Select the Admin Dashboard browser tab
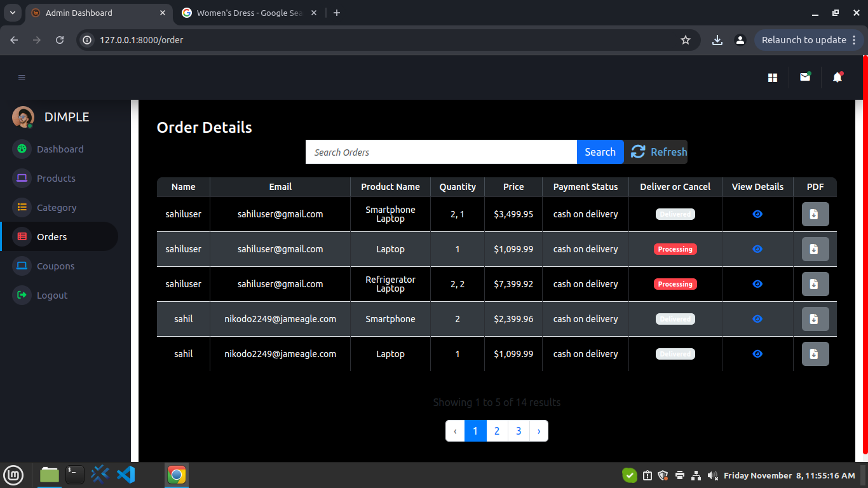 click(x=98, y=13)
